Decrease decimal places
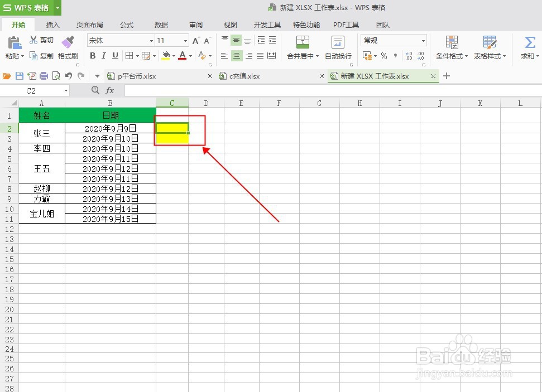The image size is (542, 392). 421,56
